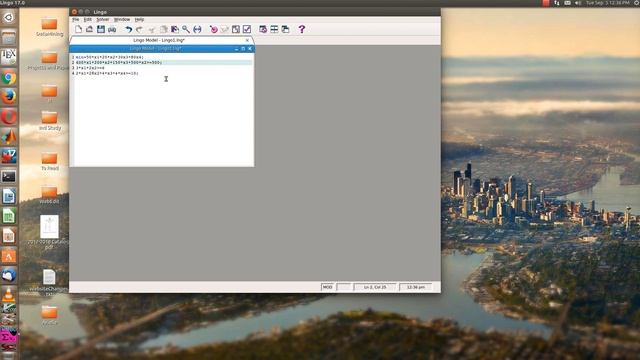
Task: Click code line 1 starting with min=
Action: 109,57
